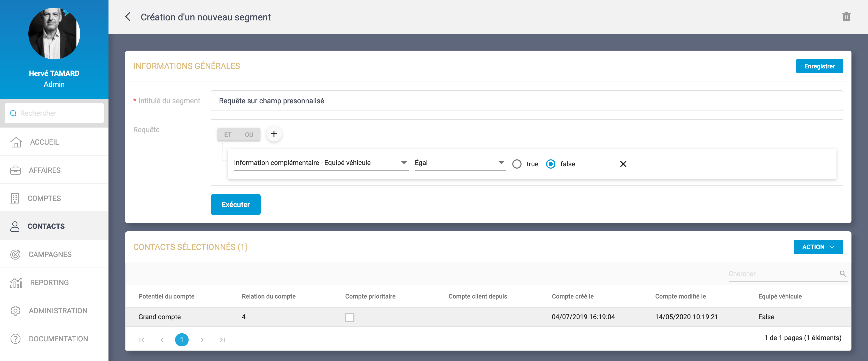The width and height of the screenshot is (868, 361).
Task: Check the Compte prioritaire checkbox
Action: (x=350, y=317)
